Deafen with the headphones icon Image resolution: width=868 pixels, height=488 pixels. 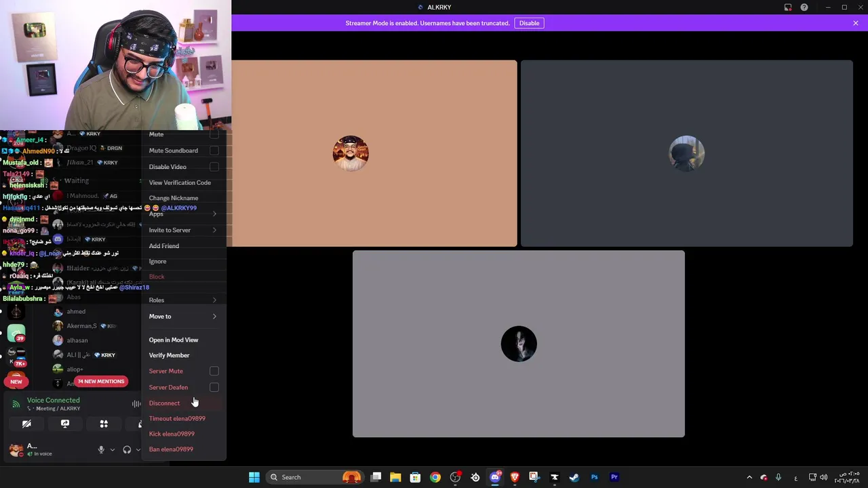click(127, 449)
